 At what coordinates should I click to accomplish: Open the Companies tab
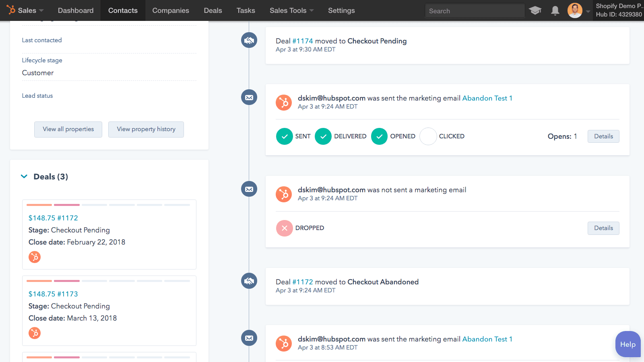point(171,10)
